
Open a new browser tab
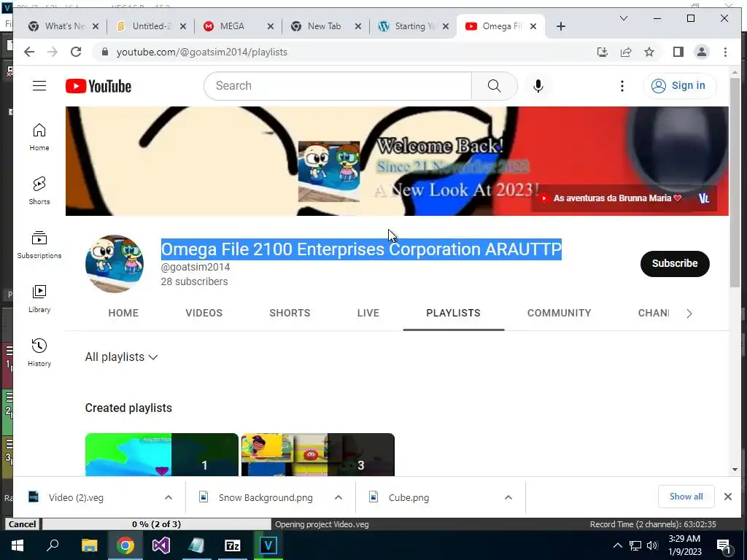[x=561, y=26]
